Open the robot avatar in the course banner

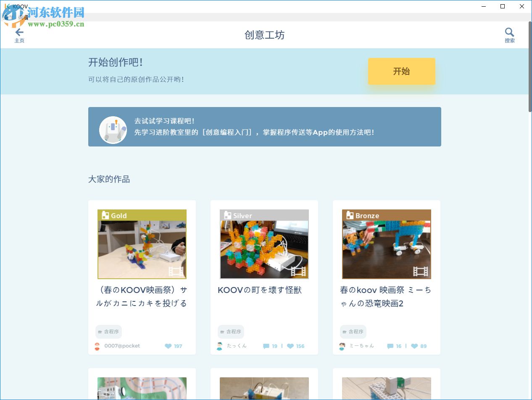pyautogui.click(x=113, y=130)
